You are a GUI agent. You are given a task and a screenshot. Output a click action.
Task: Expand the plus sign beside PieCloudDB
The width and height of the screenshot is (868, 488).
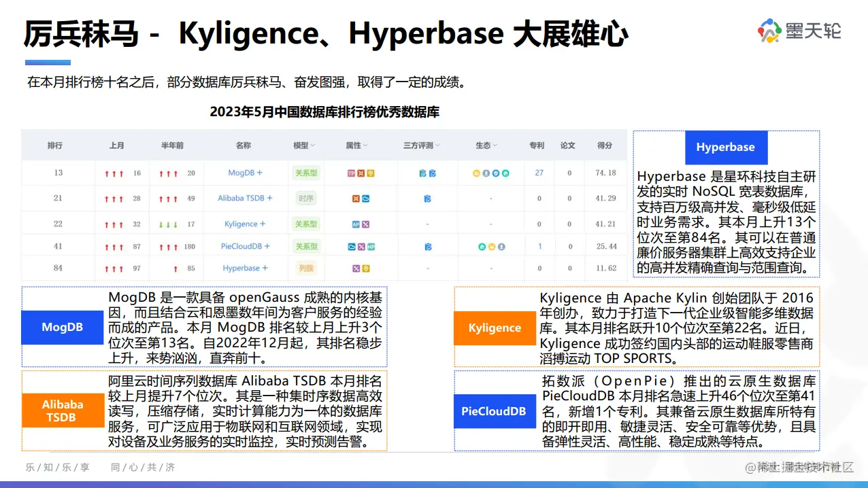pyautogui.click(x=267, y=246)
